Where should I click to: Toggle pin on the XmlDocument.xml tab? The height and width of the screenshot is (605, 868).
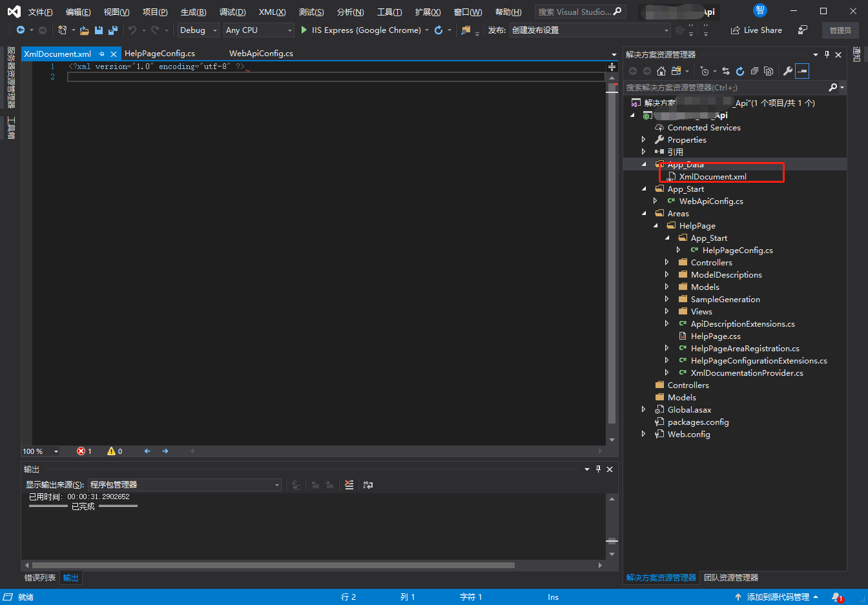click(x=101, y=54)
